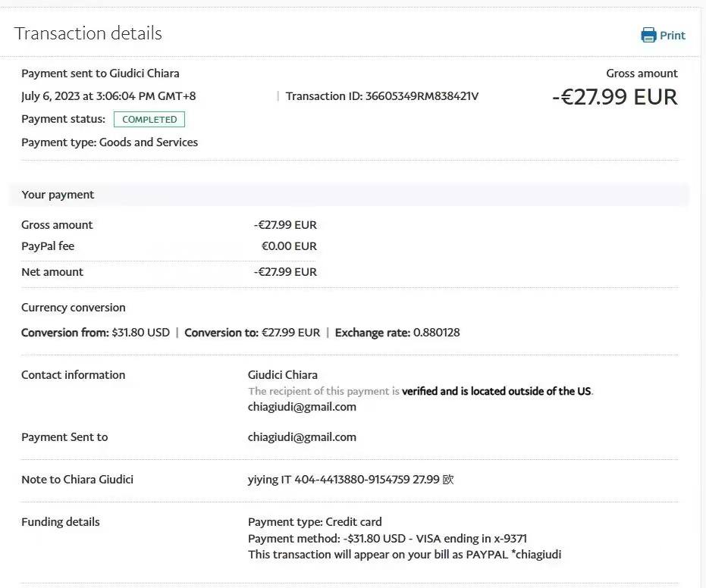
Task: Click the email beside Payment Sent to
Action: pyautogui.click(x=302, y=436)
